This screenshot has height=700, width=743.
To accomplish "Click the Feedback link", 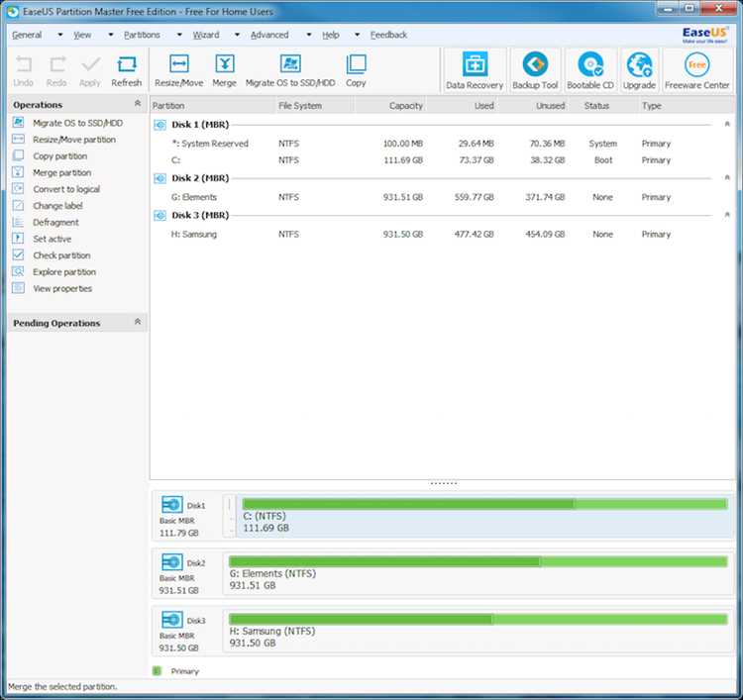I will point(388,35).
